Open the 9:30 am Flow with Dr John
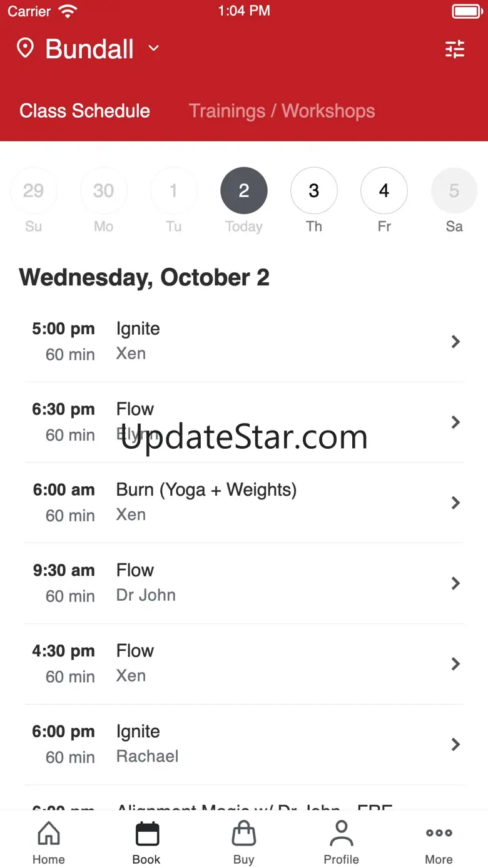The image size is (488, 868). coord(244,583)
